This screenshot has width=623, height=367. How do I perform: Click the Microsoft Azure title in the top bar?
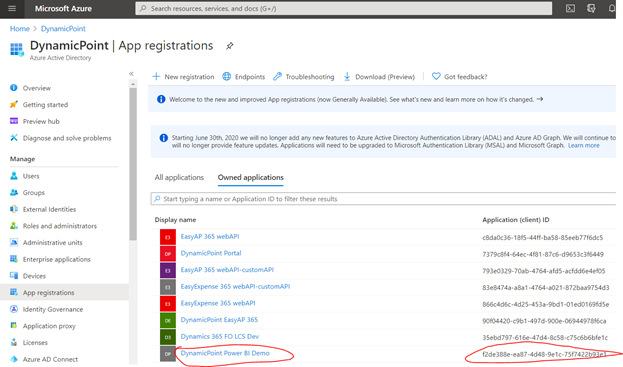[x=63, y=8]
